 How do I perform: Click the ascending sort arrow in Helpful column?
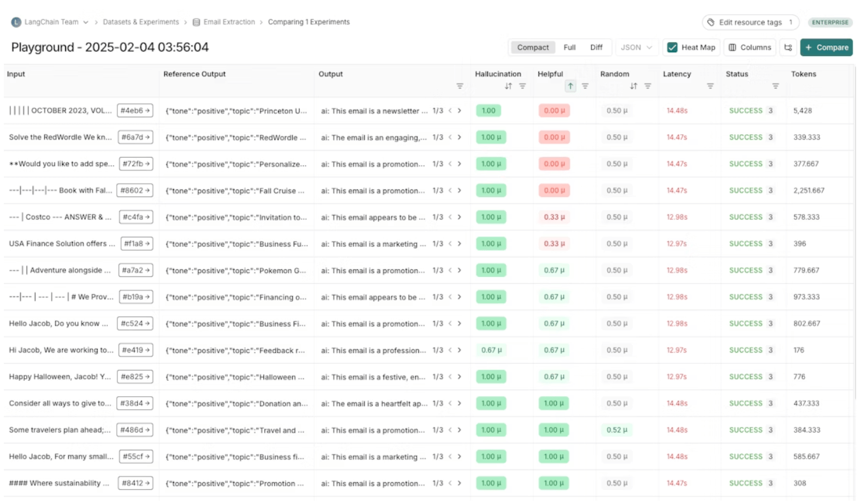(x=570, y=86)
